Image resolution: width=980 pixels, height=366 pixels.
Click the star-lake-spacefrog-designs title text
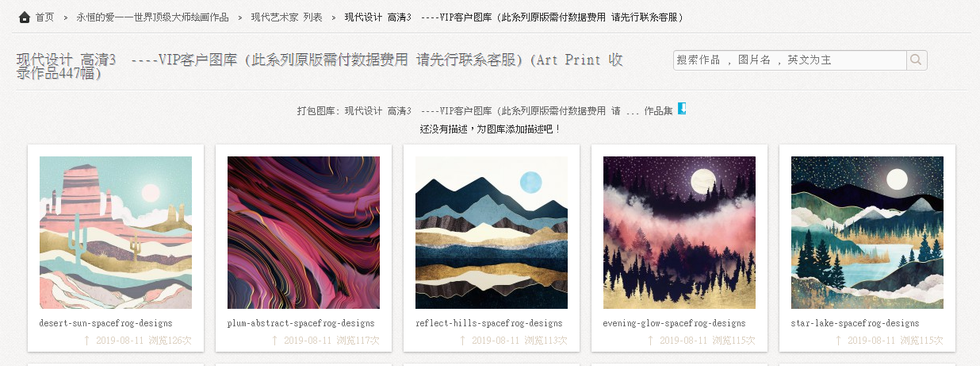(x=855, y=323)
